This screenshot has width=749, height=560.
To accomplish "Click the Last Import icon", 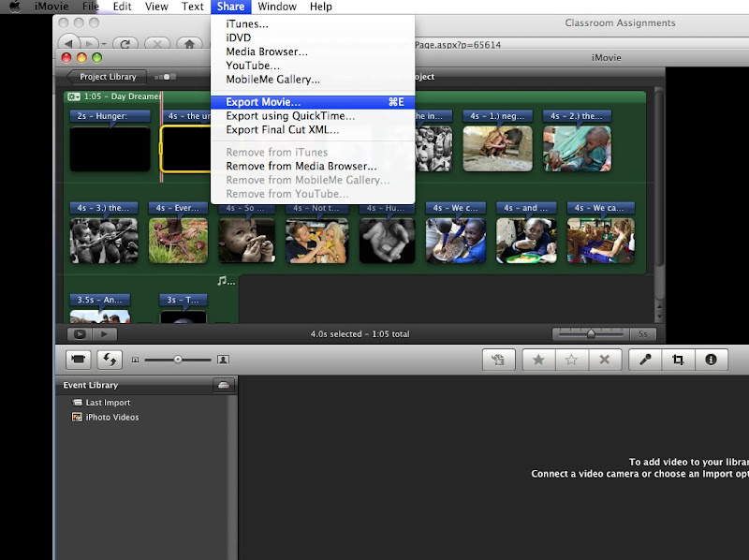I will pos(77,403).
